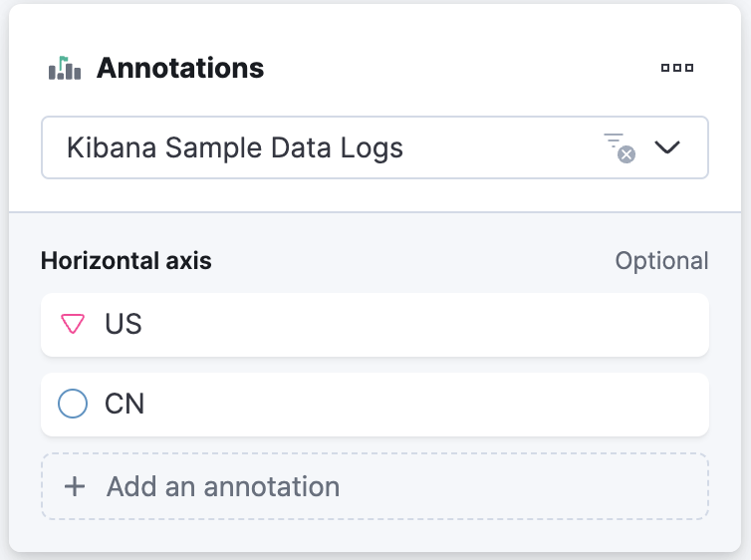Select the US text label
Viewport: 751px width, 560px height.
click(x=124, y=324)
